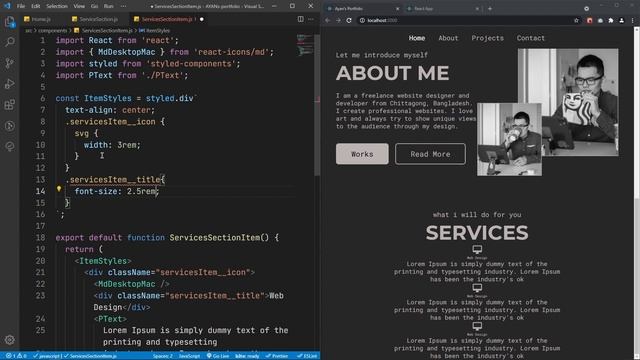
Task: Click the localhost address bar
Action: [465, 20]
